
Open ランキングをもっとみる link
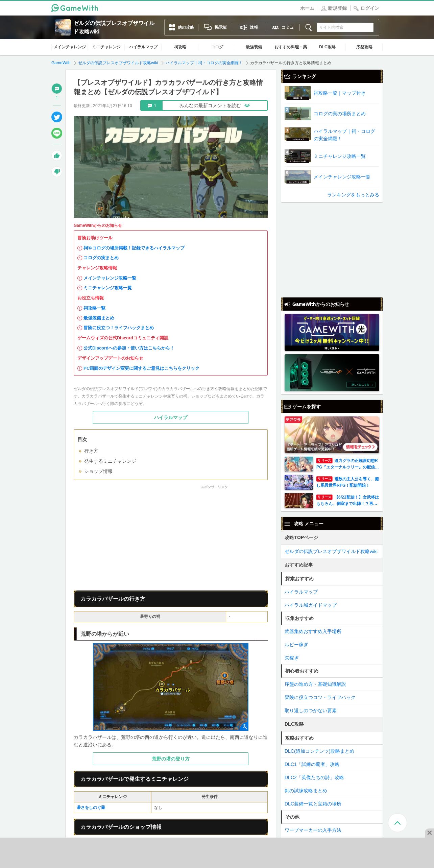[353, 195]
